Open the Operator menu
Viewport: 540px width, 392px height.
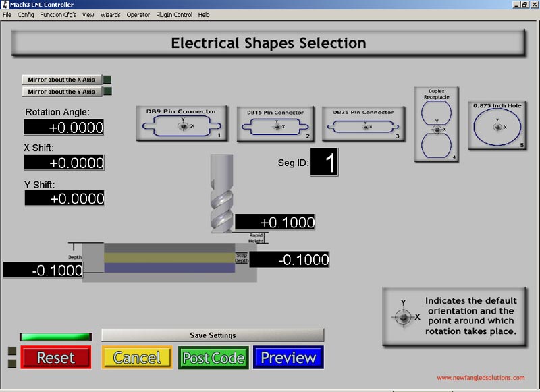click(x=138, y=15)
